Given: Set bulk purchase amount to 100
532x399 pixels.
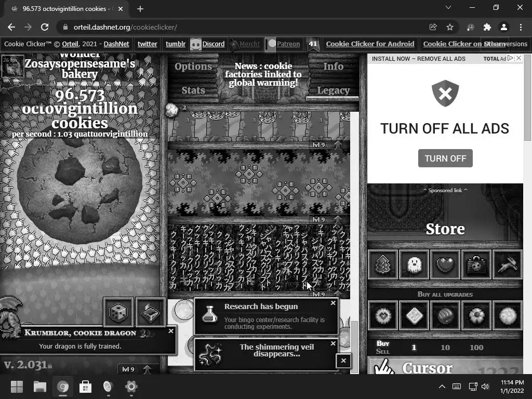Looking at the screenshot, I should 476,348.
